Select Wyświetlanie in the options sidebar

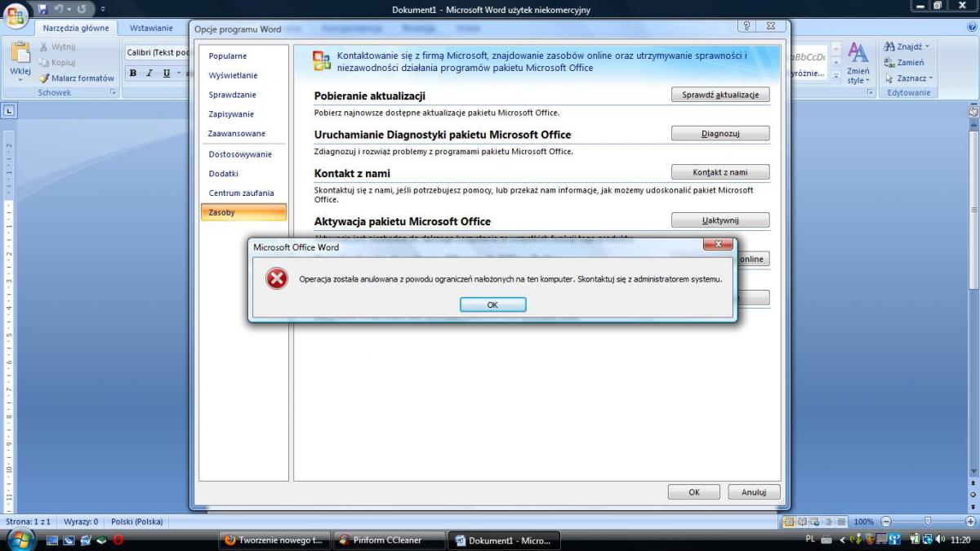click(243, 76)
